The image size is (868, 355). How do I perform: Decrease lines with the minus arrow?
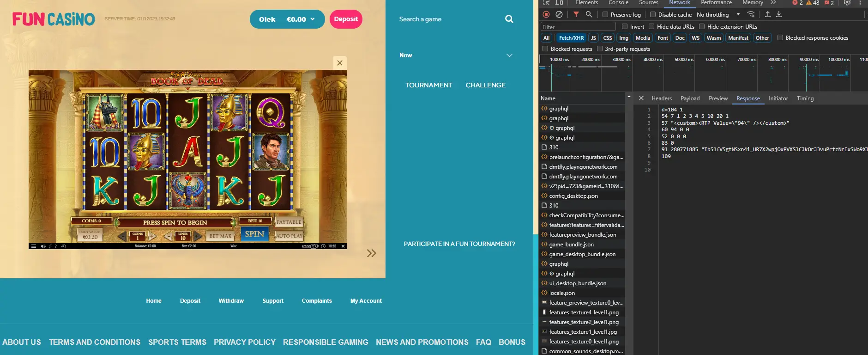pyautogui.click(x=168, y=236)
